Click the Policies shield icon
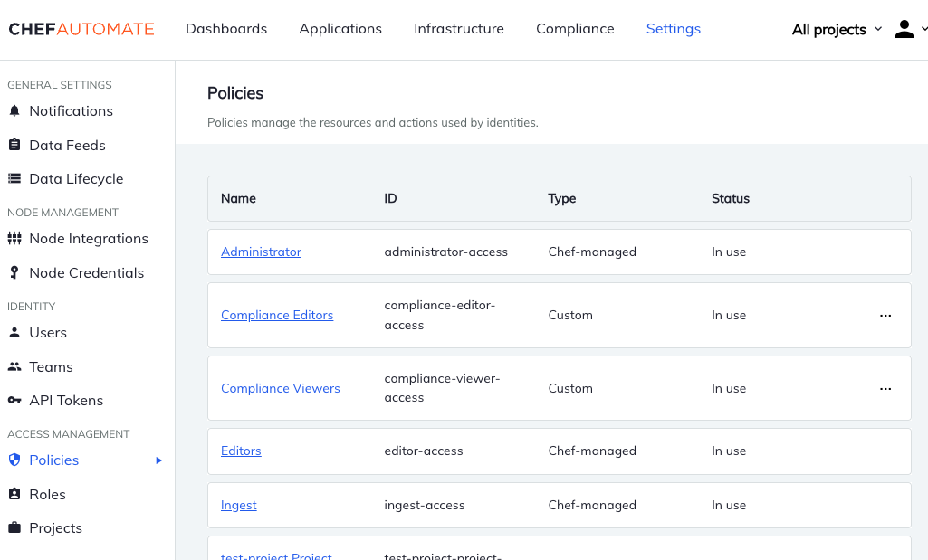 click(14, 460)
